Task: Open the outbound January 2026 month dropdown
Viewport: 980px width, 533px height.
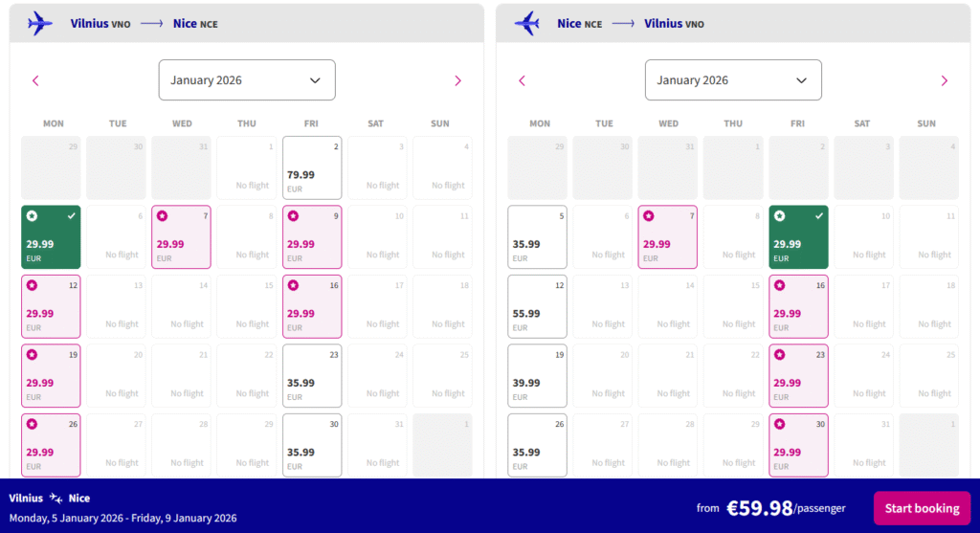Action: click(247, 80)
